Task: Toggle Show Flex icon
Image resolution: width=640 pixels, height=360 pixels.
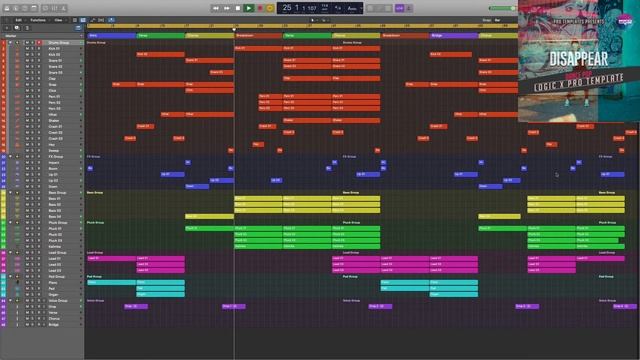Action: (101, 20)
